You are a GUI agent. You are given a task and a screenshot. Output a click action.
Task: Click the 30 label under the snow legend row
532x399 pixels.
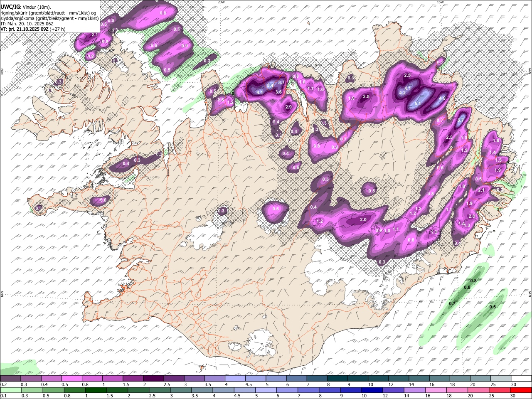[x=514, y=384]
